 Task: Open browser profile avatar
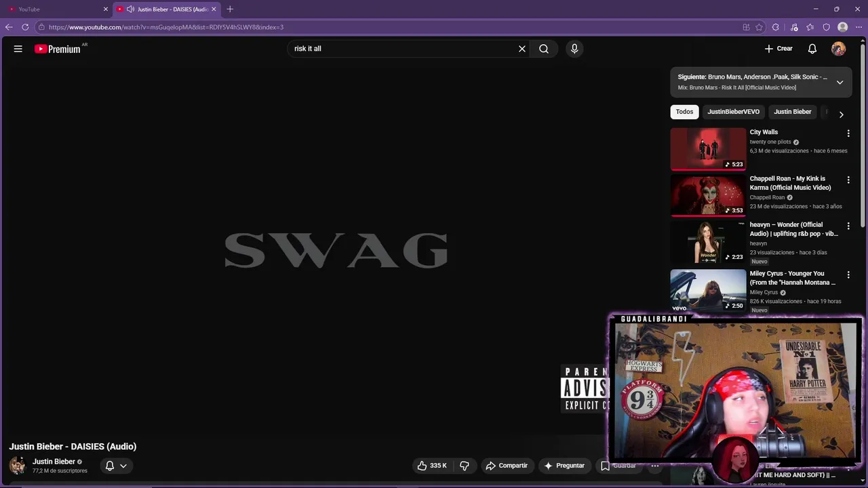point(843,27)
